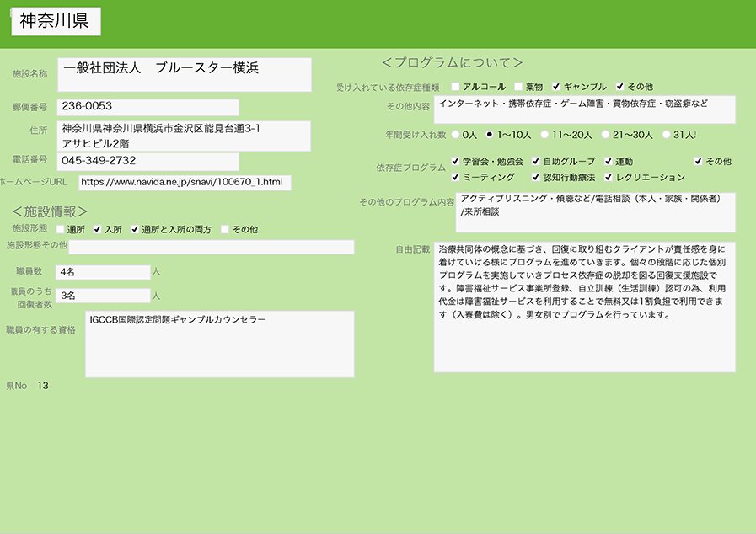Click the 職員数 field showing 4名

pyautogui.click(x=103, y=272)
